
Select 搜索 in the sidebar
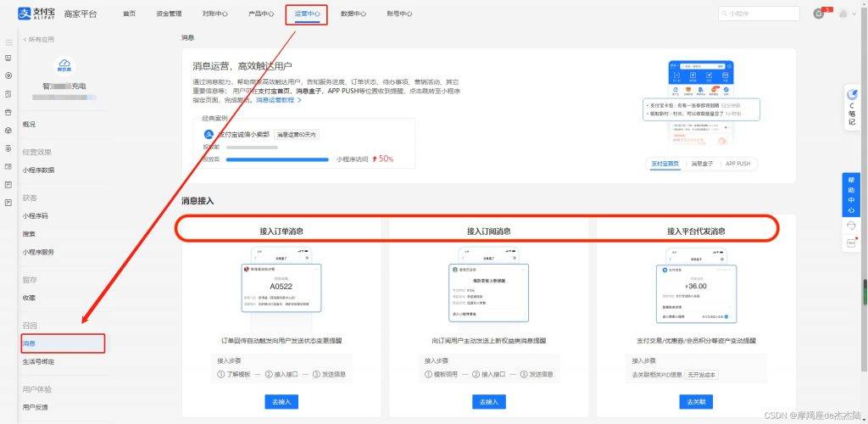pos(29,233)
